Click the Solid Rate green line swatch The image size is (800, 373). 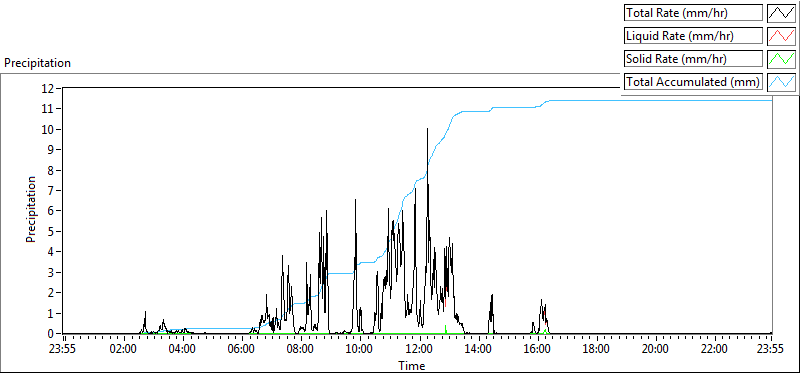(x=781, y=59)
